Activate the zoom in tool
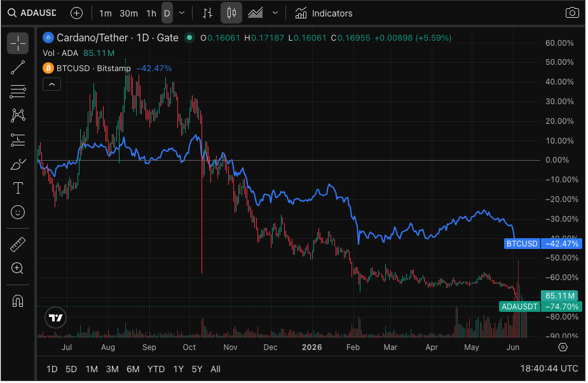 pos(18,268)
